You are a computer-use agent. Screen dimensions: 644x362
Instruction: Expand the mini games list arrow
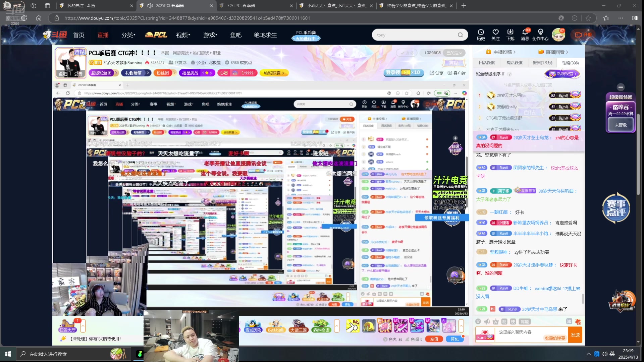point(337,326)
